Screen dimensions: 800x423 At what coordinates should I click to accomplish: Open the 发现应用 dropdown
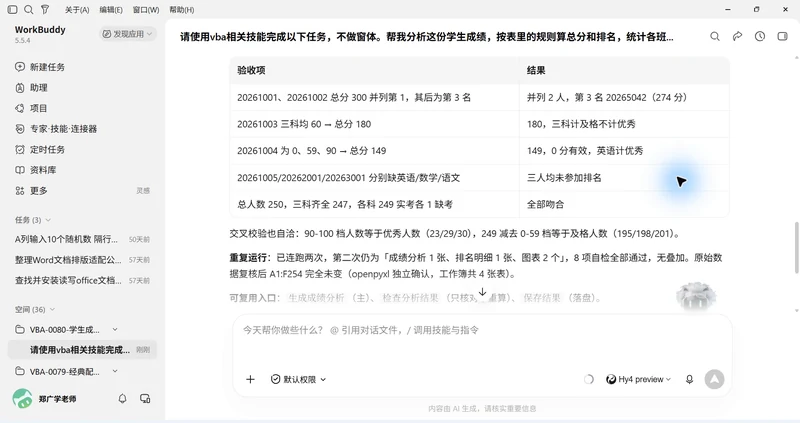coord(128,34)
